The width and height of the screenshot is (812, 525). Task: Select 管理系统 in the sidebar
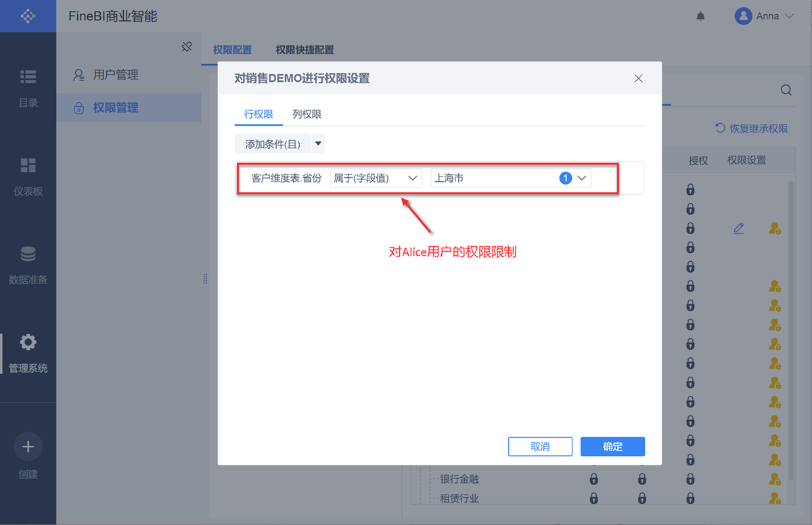coord(28,353)
